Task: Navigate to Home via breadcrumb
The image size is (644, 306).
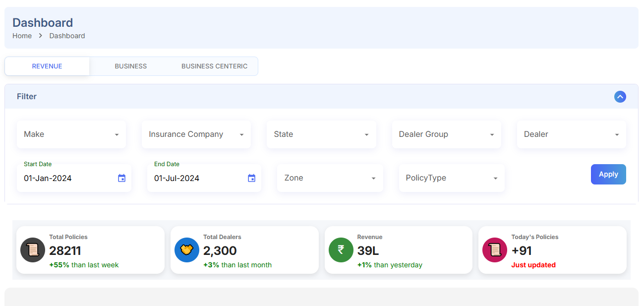Action: pyautogui.click(x=22, y=36)
